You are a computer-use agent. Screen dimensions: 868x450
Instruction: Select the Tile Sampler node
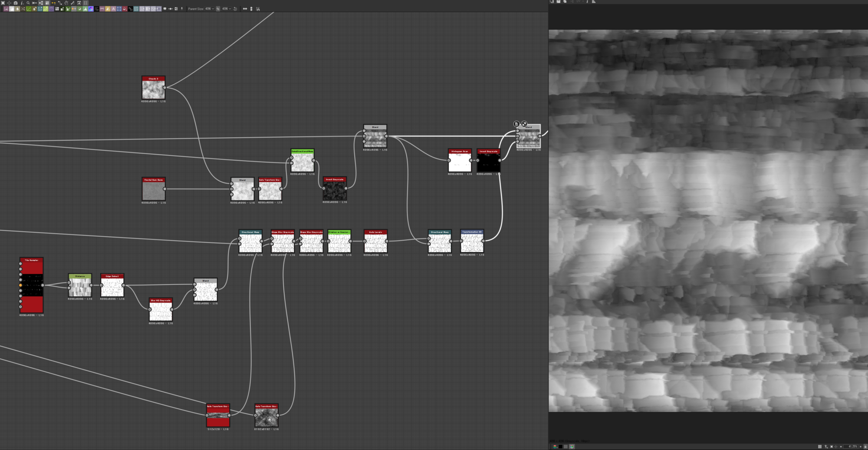pyautogui.click(x=31, y=285)
